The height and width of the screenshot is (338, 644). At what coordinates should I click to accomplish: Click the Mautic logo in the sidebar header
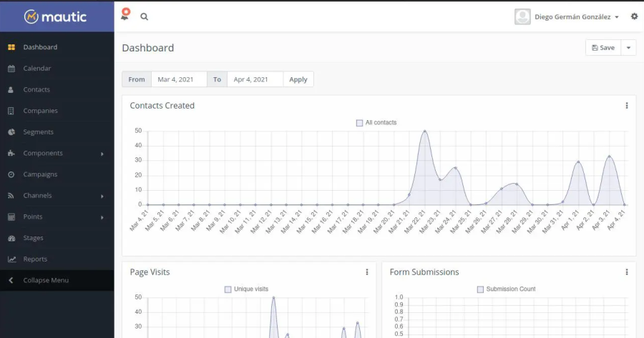click(55, 17)
